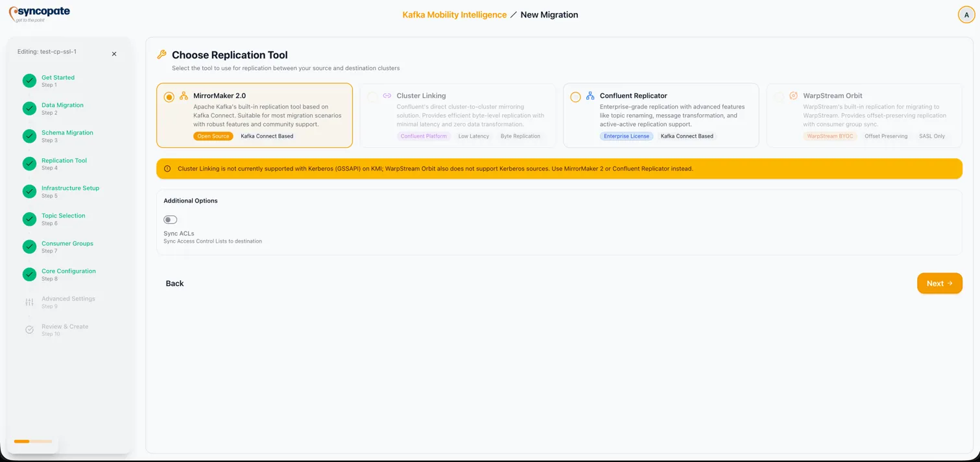Screen dimensions: 980x462
Task: Select the disabled WarpStream Orbit radio button
Action: coord(778,97)
